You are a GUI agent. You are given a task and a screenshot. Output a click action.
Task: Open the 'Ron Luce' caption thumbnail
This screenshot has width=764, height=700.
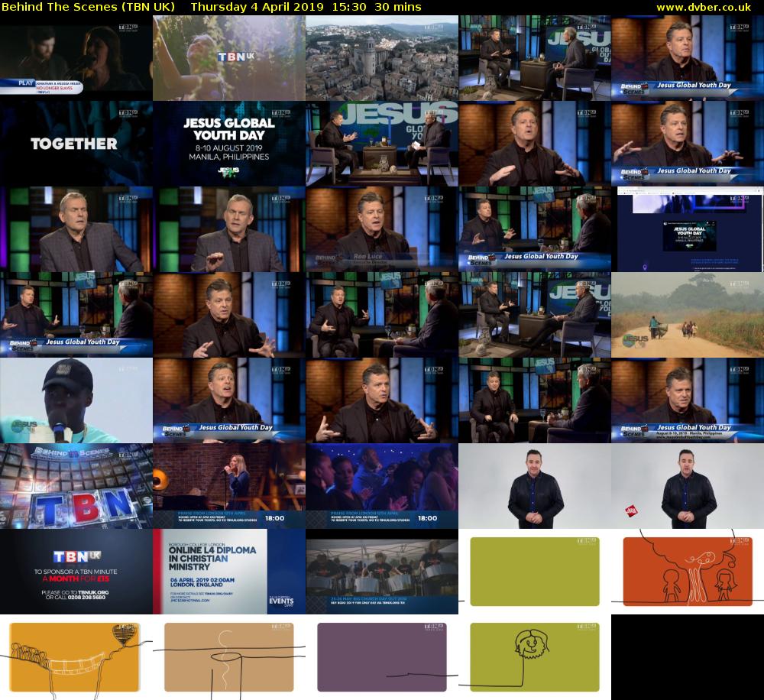[x=382, y=229]
